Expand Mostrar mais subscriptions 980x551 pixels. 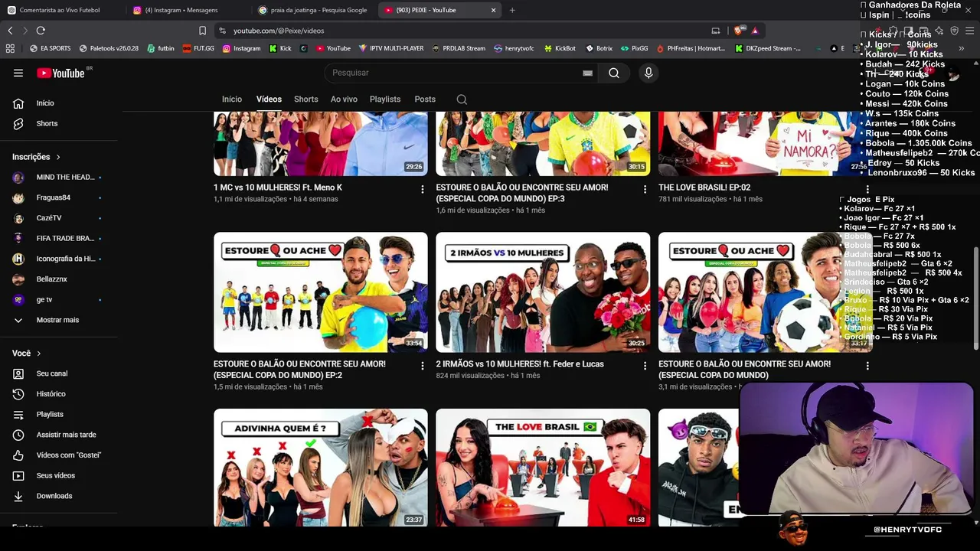[59, 320]
